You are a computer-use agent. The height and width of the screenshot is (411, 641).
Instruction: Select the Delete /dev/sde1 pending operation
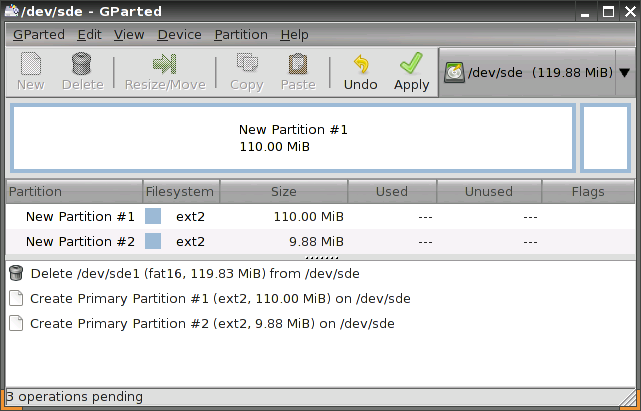click(x=195, y=273)
